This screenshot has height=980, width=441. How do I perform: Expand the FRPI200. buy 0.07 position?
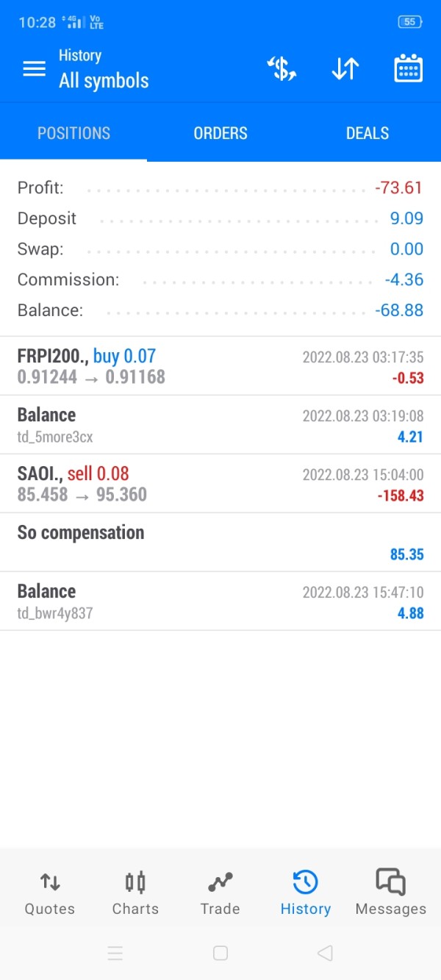tap(220, 366)
